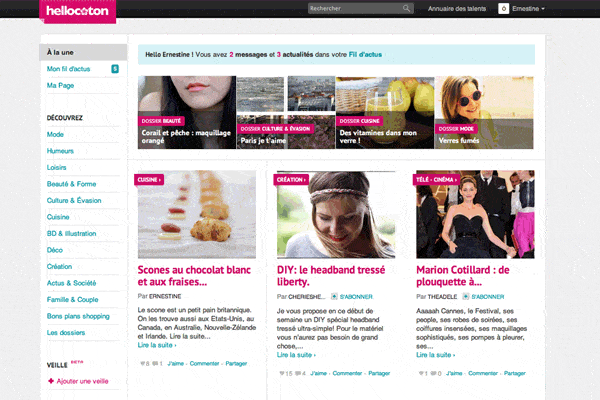
Task: Click J'aime on scones article
Action: click(x=176, y=364)
